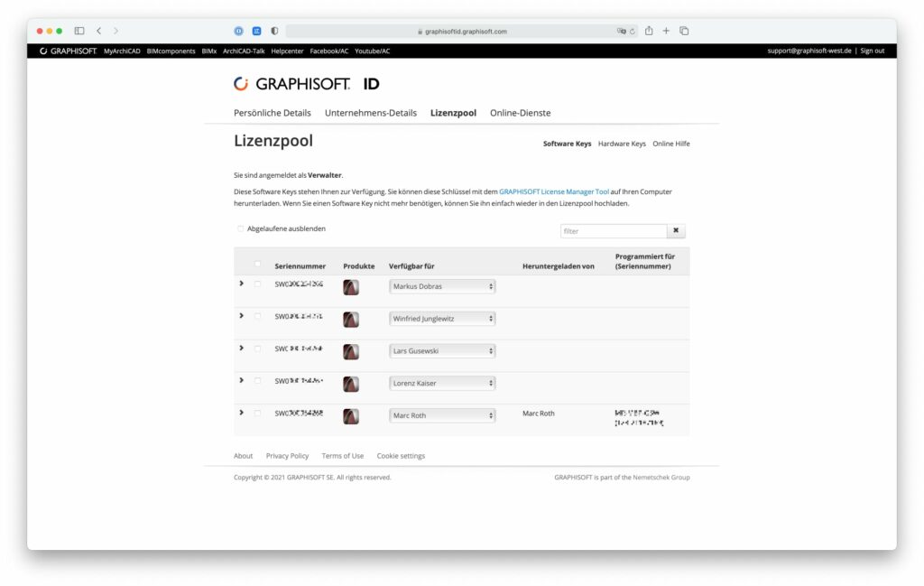Click the GRAPHISOFT ID logo heading
This screenshot has height=586, width=924.
click(x=307, y=84)
